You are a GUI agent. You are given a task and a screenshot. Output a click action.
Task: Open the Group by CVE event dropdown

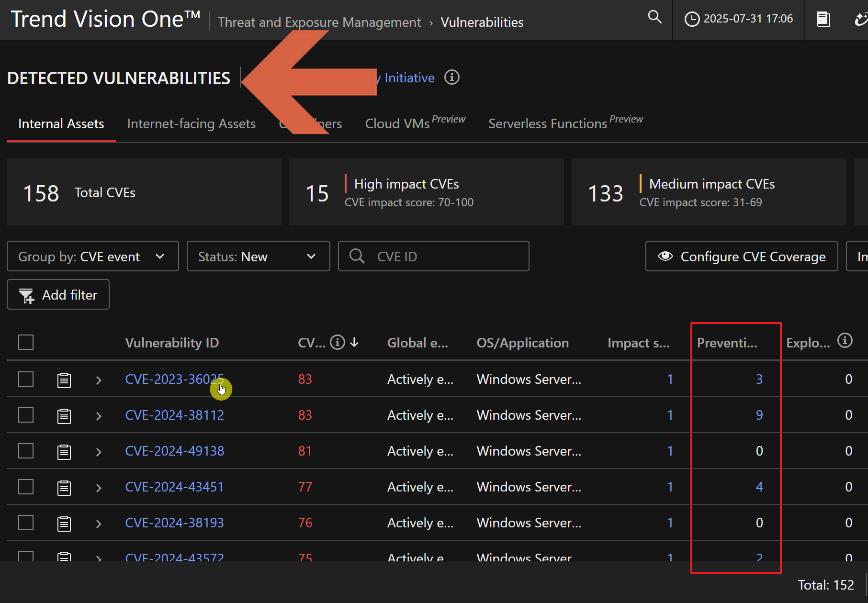(93, 257)
